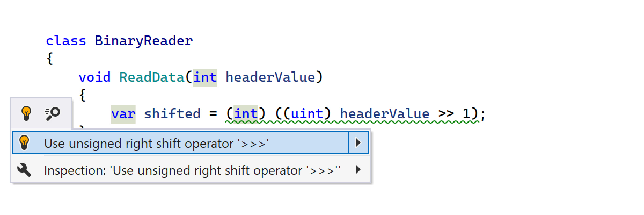Click the uint cast keyword
The image size is (644, 215).
pos(308,114)
